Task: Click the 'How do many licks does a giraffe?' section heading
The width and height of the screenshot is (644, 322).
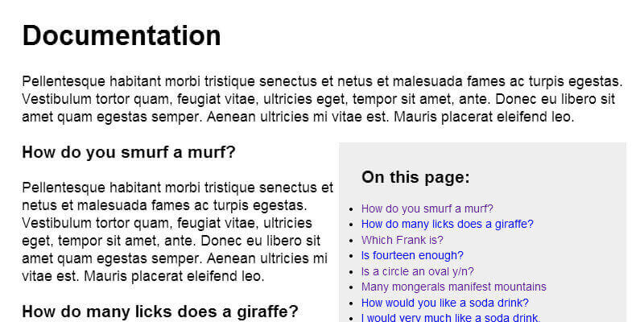Action: 160,312
